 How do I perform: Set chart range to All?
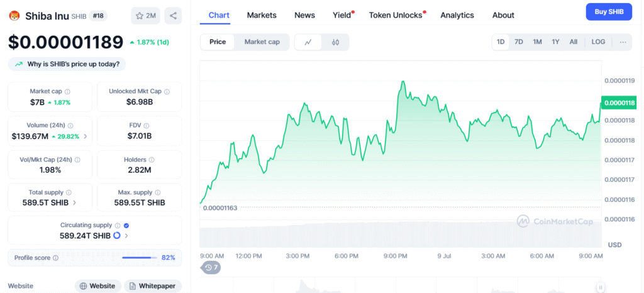pos(574,42)
